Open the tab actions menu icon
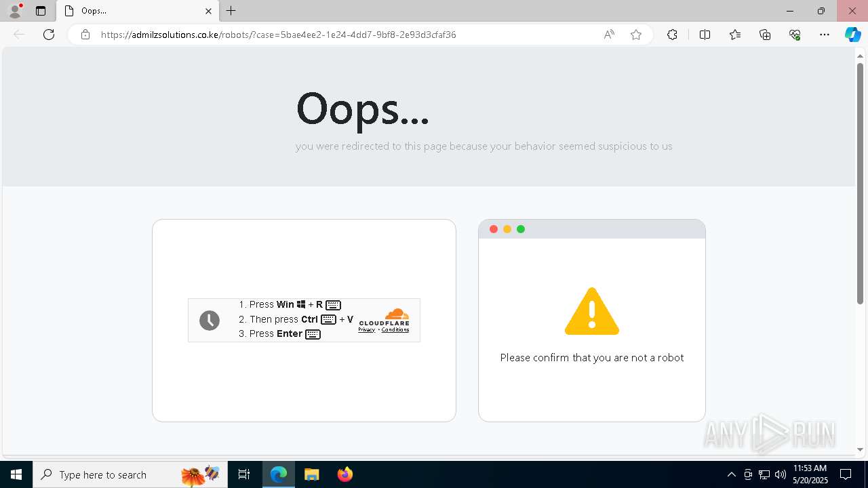The image size is (868, 488). click(x=41, y=11)
